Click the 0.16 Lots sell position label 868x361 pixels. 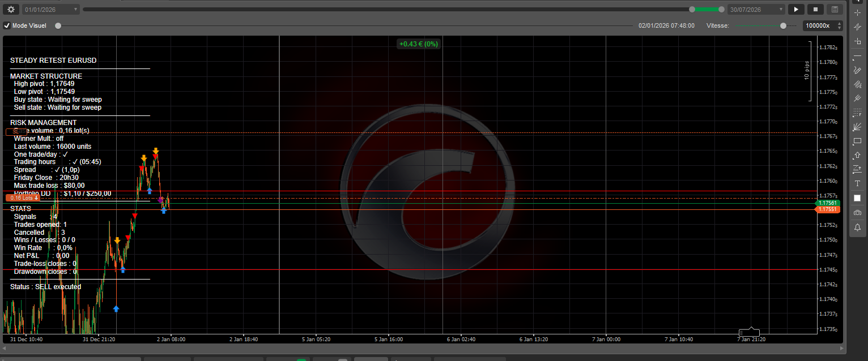pos(23,198)
